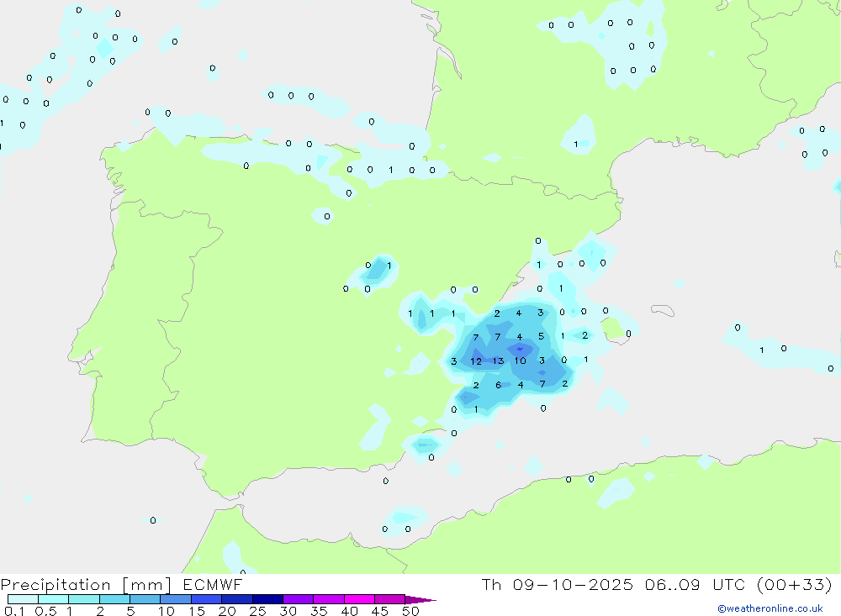
Task: Click the legend scale label '50'
Action: (x=411, y=611)
